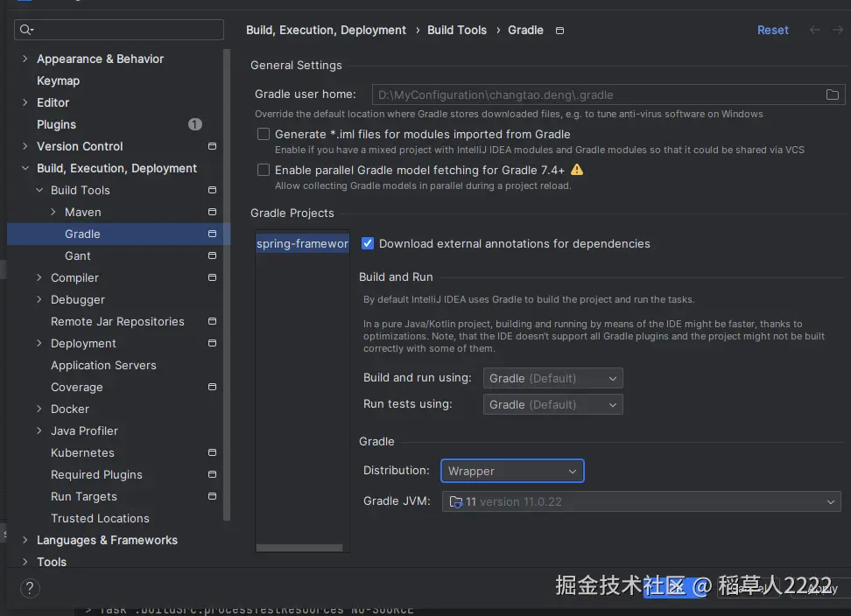Select spring-framework in Gradle Projects list

tap(302, 243)
